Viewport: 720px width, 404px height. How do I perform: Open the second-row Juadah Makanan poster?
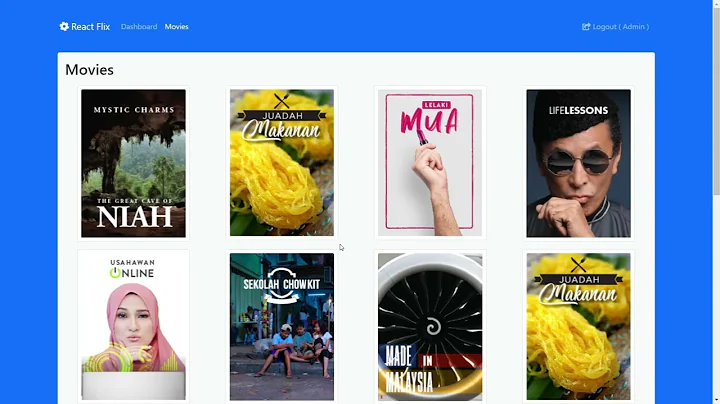pyautogui.click(x=579, y=326)
